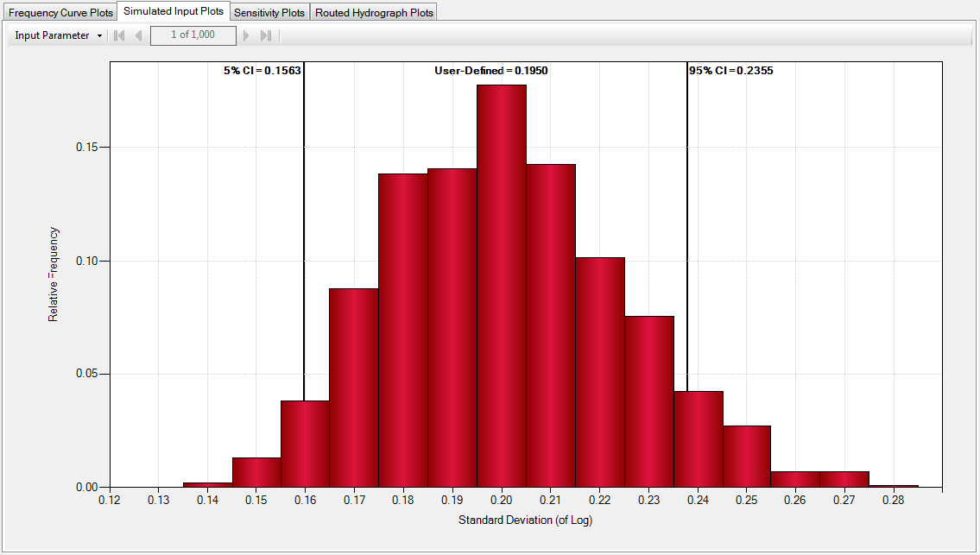The height and width of the screenshot is (555, 980).
Task: Advance to the next plot record
Action: pyautogui.click(x=247, y=35)
